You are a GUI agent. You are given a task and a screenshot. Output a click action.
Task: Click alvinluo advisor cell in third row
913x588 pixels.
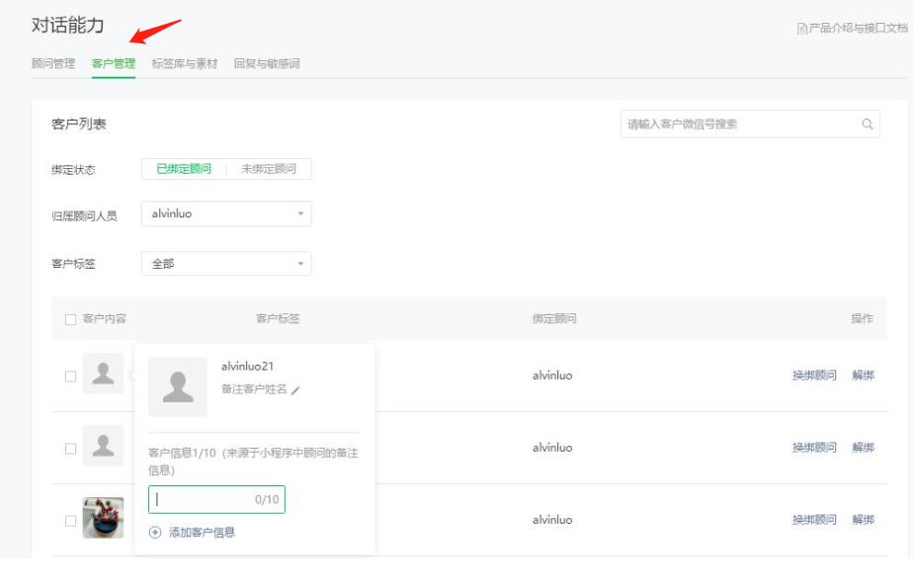click(552, 520)
